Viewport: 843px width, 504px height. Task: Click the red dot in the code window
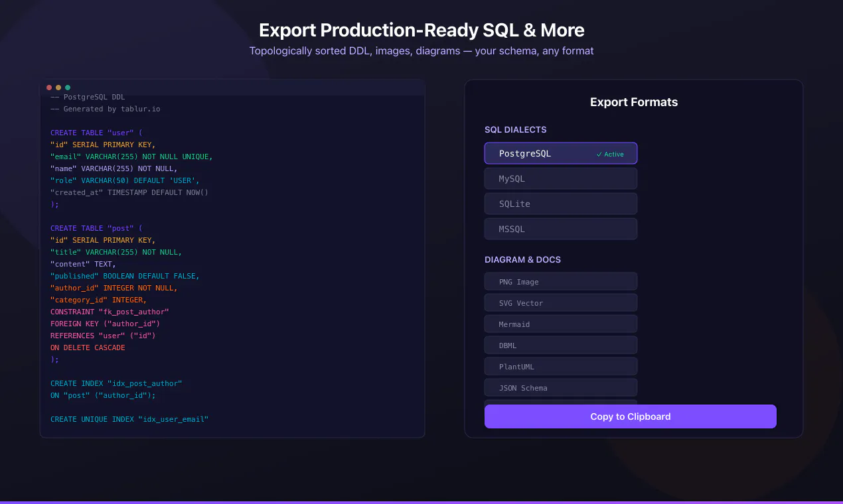click(49, 88)
